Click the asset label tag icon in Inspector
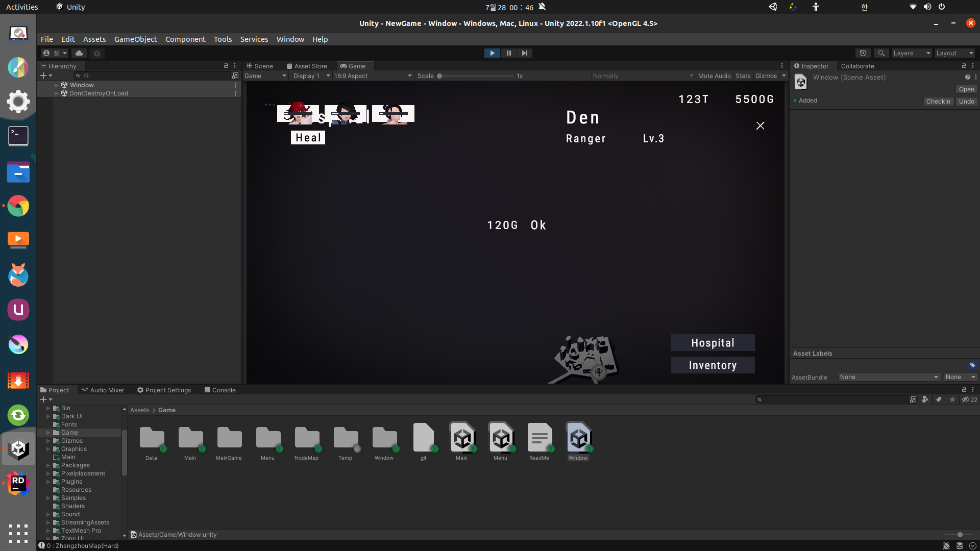980x551 pixels. (x=972, y=365)
